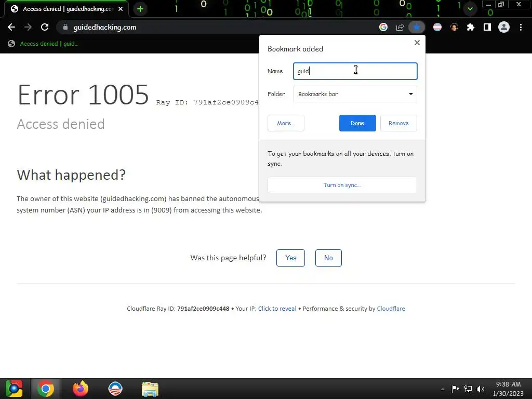The height and width of the screenshot is (399, 532).
Task: Click the forward navigation arrow
Action: [28, 27]
